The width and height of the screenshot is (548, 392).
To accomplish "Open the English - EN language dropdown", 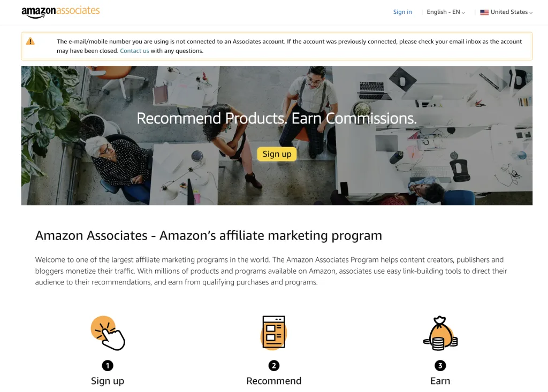I will [446, 12].
